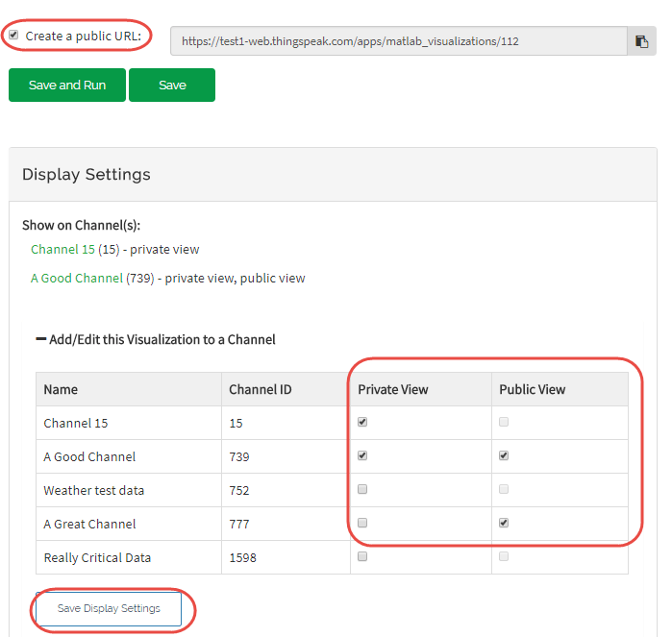This screenshot has height=637, width=672.
Task: Click the Save Display Settings button
Action: pyautogui.click(x=109, y=609)
